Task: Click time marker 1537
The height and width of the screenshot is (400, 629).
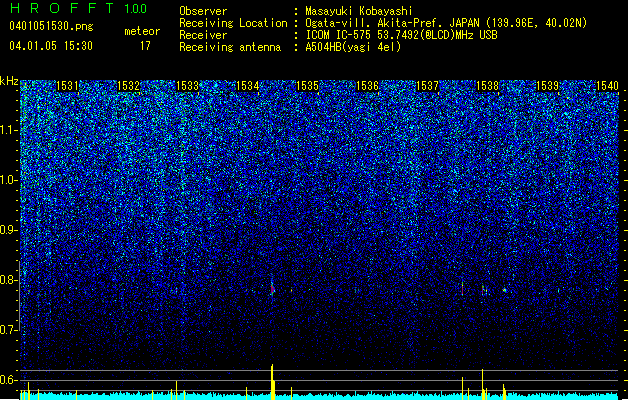Action: (x=428, y=86)
